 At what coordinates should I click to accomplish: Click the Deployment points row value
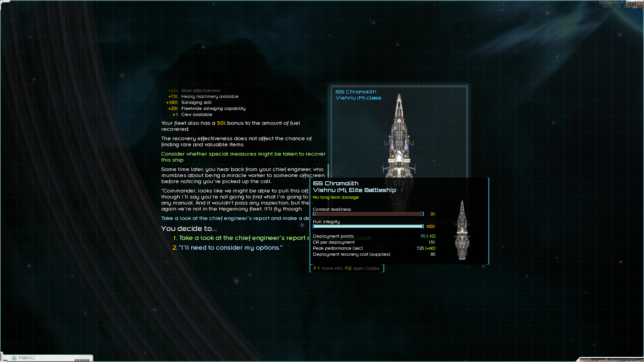428,236
